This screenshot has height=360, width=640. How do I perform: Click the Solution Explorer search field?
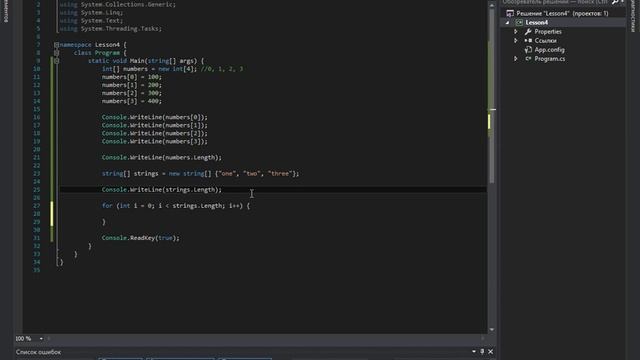555,2
